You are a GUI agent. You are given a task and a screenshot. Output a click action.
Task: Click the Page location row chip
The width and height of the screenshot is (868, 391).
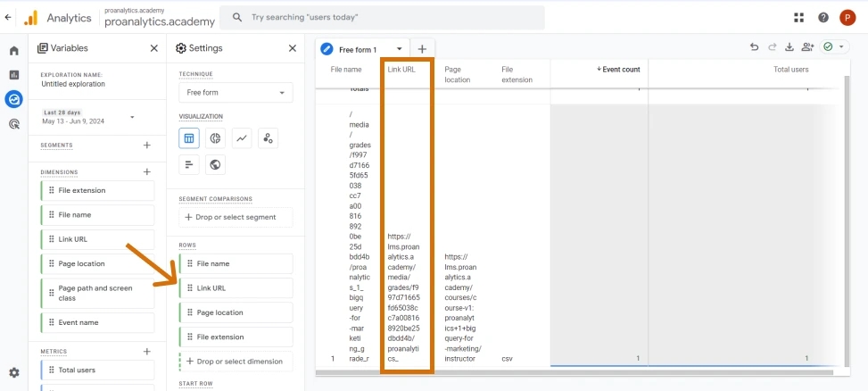tap(236, 312)
